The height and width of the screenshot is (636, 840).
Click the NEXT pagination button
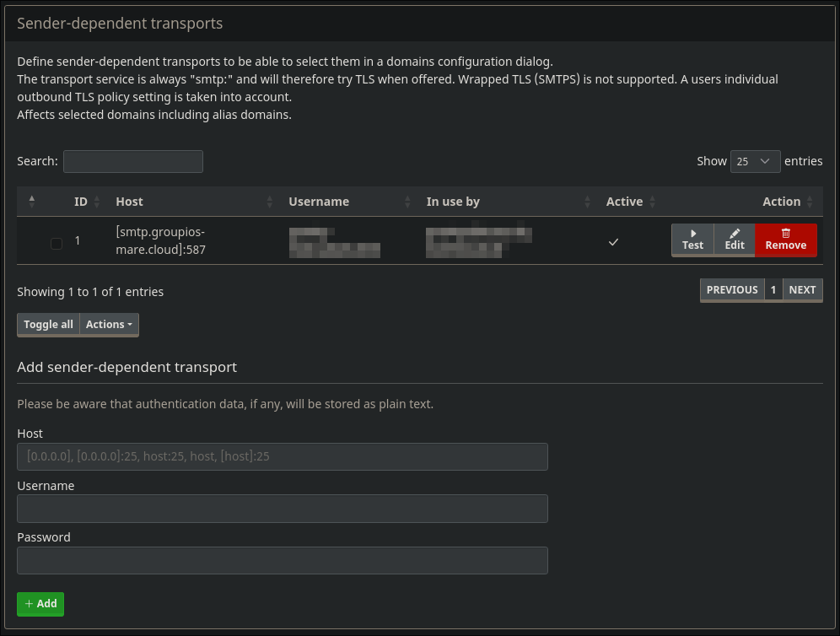802,289
